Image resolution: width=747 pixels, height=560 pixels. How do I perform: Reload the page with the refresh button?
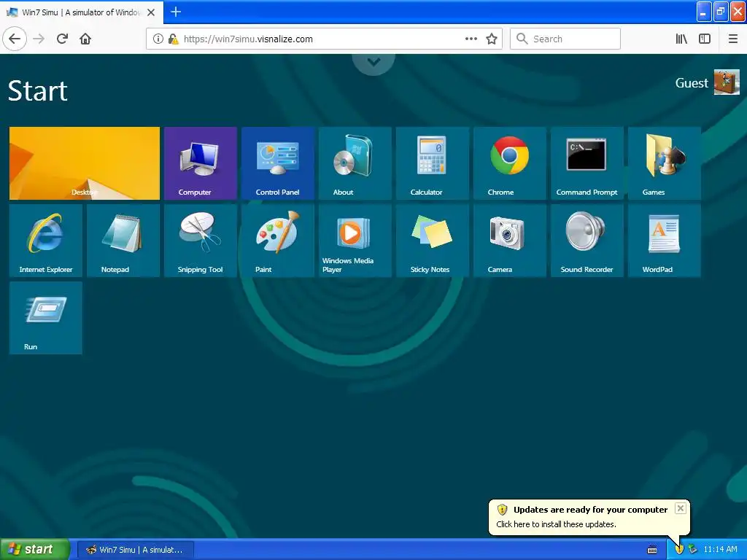click(62, 39)
